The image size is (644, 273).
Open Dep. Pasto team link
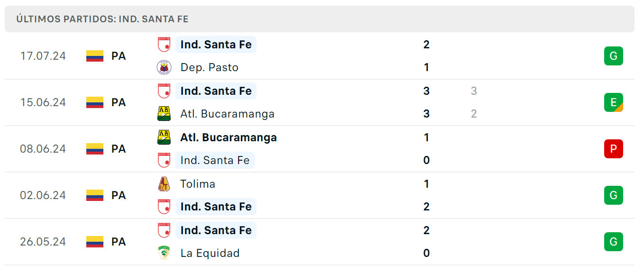point(210,67)
